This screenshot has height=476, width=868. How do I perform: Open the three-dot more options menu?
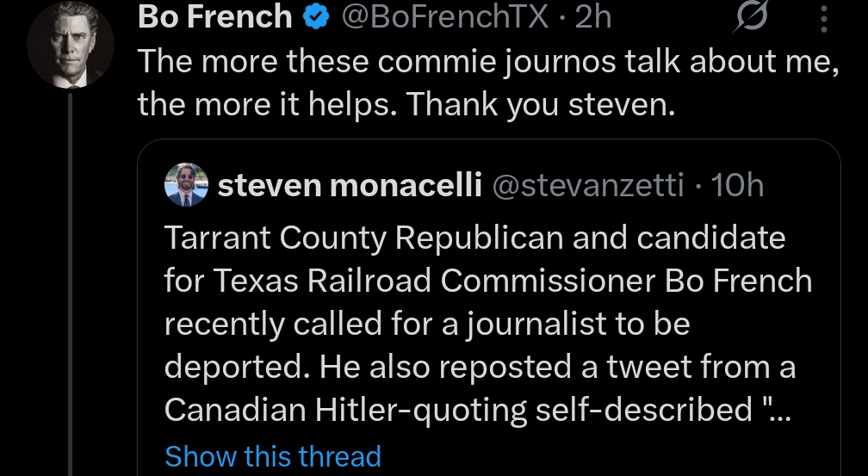pyautogui.click(x=823, y=19)
